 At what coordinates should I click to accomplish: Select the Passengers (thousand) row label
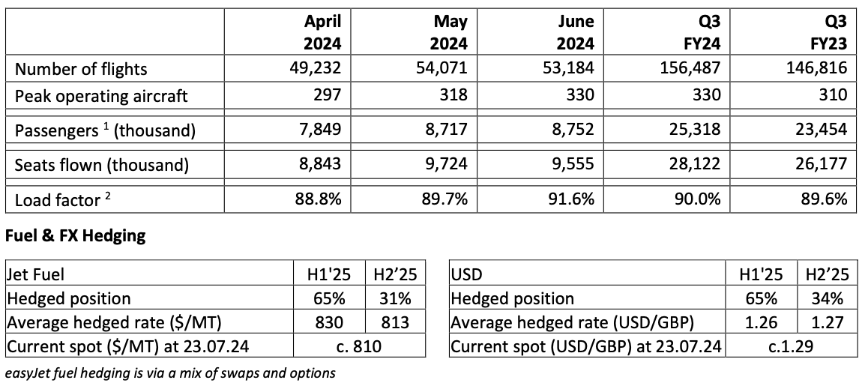tap(105, 130)
